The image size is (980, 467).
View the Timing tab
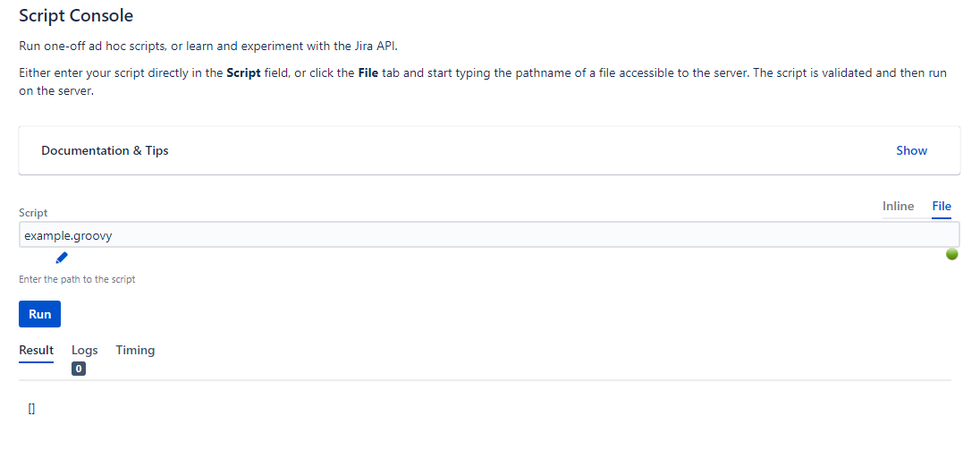point(135,350)
